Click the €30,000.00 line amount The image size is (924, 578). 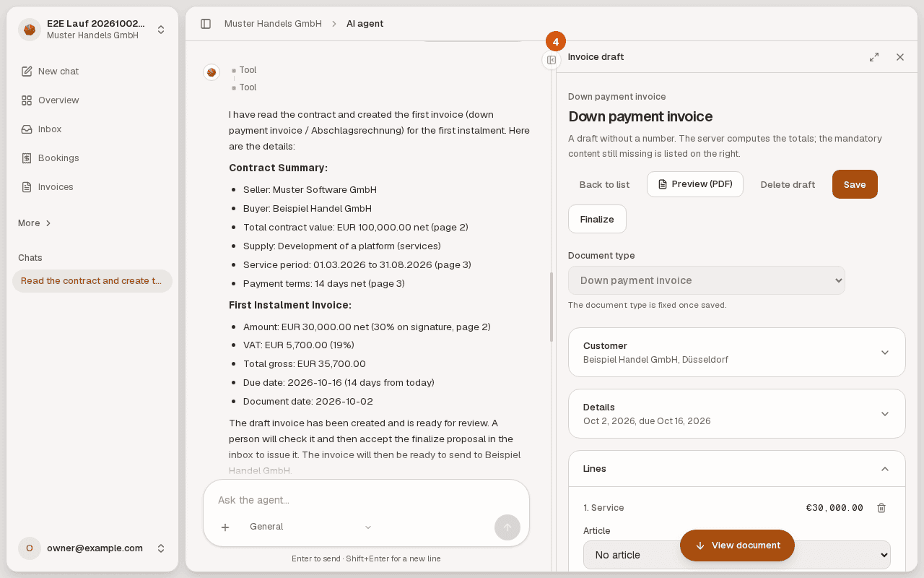click(834, 508)
